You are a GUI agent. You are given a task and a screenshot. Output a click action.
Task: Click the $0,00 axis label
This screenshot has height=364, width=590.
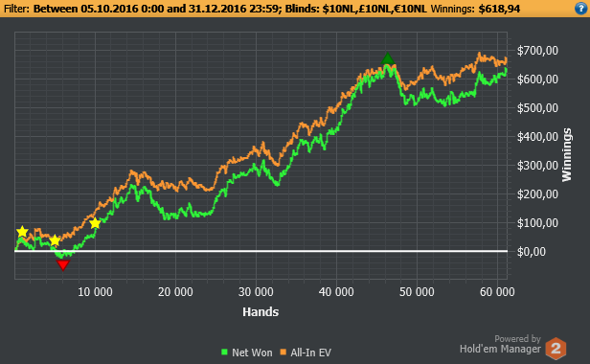click(531, 252)
